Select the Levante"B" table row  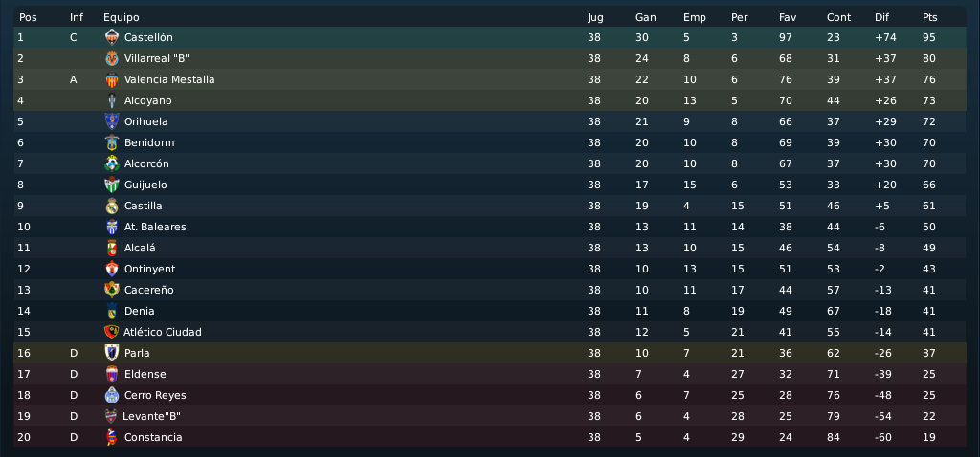tap(489, 416)
